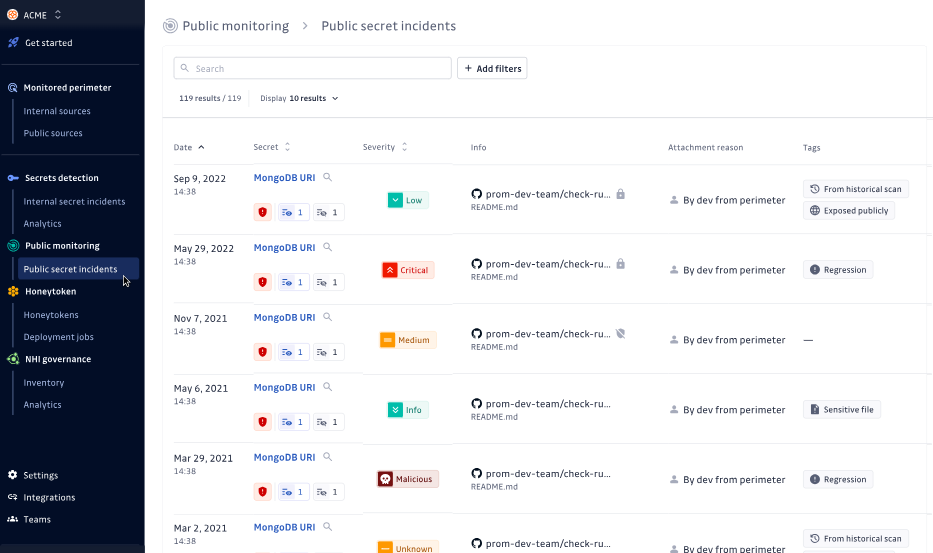Open Malicious severity dropdown

pyautogui.click(x=408, y=479)
